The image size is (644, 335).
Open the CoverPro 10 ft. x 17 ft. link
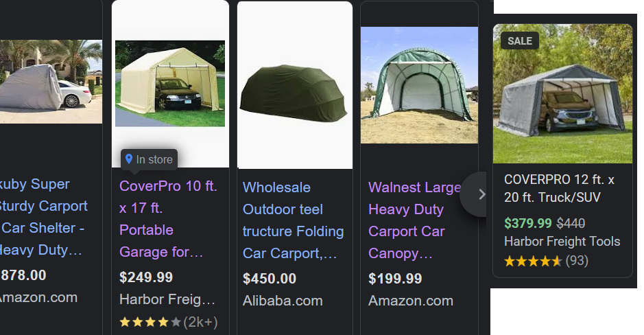point(168,219)
